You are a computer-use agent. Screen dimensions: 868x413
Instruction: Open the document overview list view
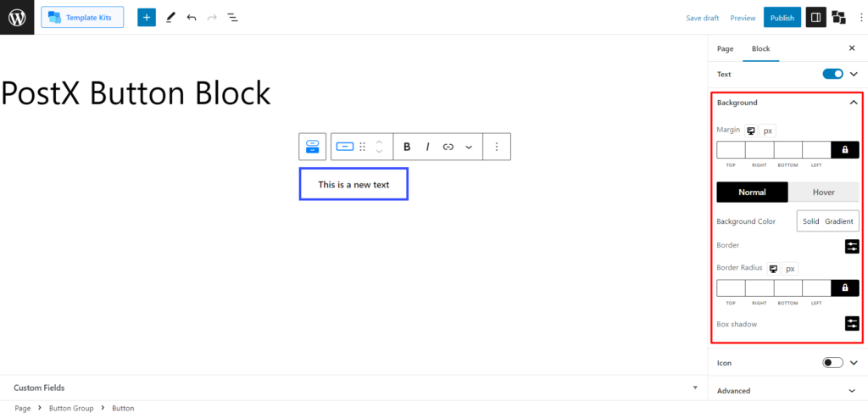(x=232, y=18)
